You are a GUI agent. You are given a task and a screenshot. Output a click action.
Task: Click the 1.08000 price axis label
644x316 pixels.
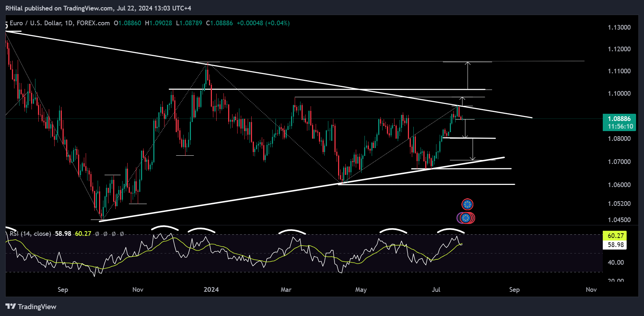(619, 139)
